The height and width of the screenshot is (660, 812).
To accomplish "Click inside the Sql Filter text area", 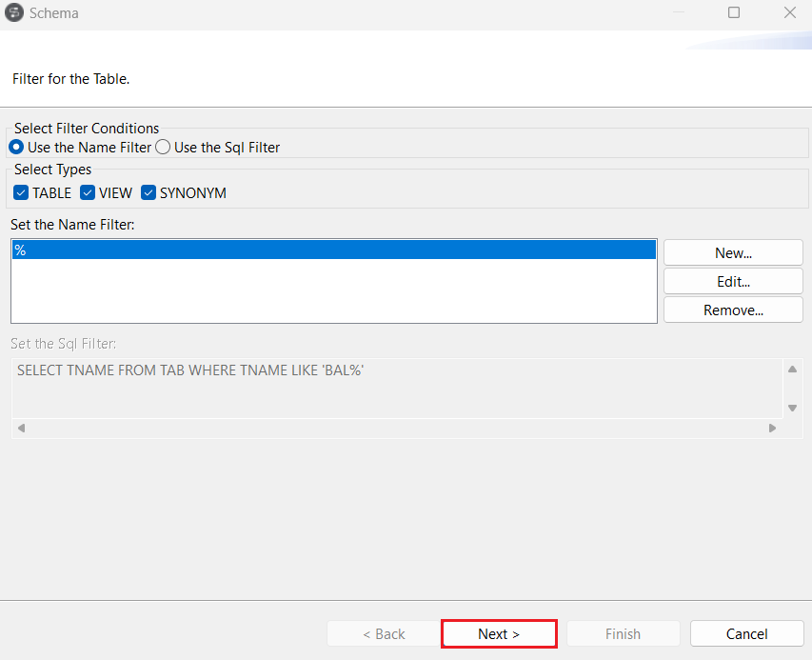I will (x=395, y=389).
